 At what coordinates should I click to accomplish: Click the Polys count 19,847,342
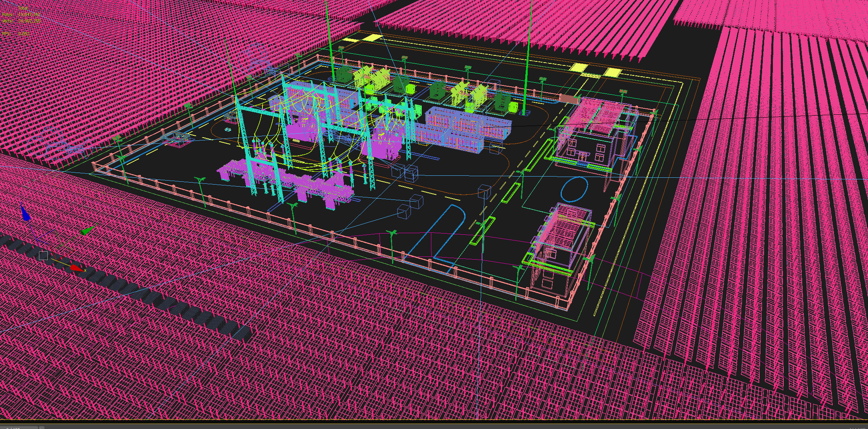pos(29,14)
